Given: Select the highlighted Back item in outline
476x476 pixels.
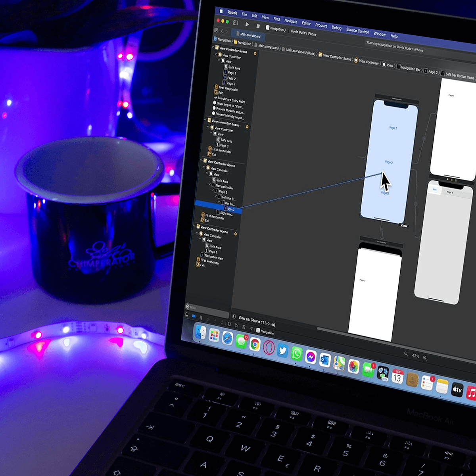Looking at the screenshot, I should pyautogui.click(x=218, y=207).
